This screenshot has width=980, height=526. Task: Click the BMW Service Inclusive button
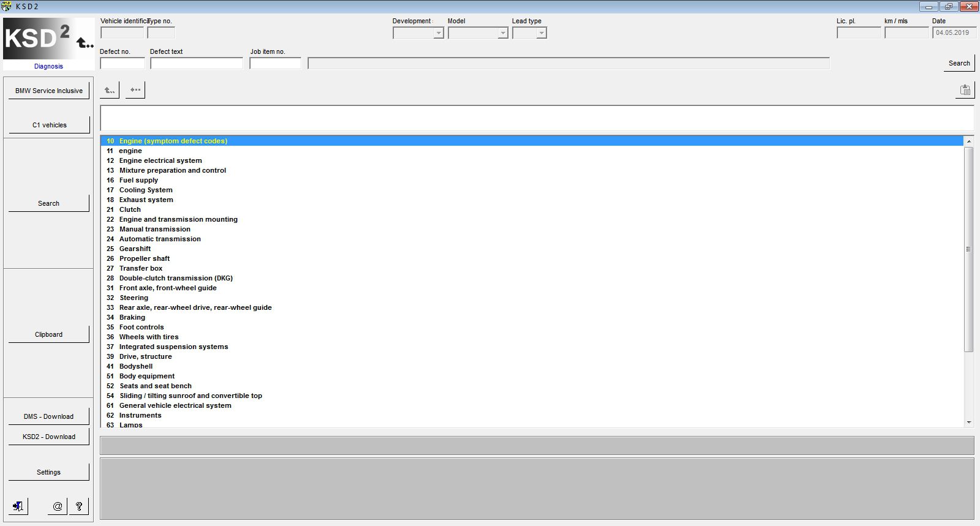pos(49,91)
